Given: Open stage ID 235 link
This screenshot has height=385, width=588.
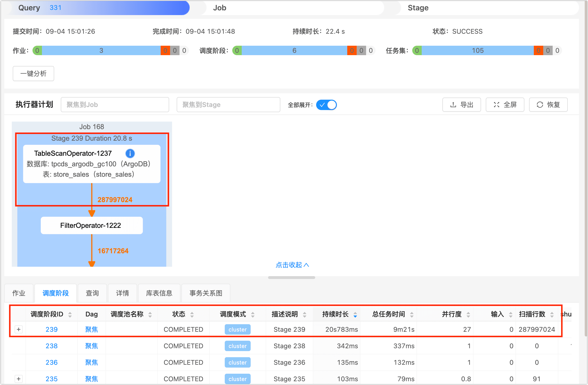Looking at the screenshot, I should [52, 379].
